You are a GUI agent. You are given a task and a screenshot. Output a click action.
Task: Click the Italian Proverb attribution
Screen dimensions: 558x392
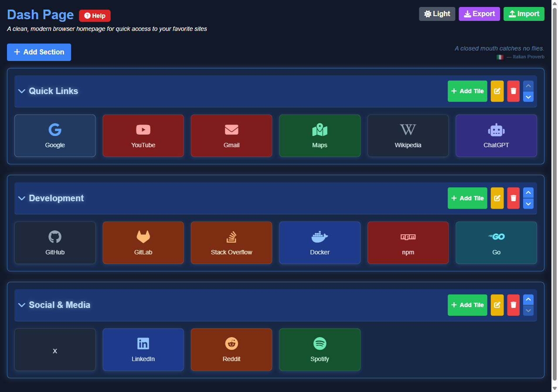coord(525,57)
